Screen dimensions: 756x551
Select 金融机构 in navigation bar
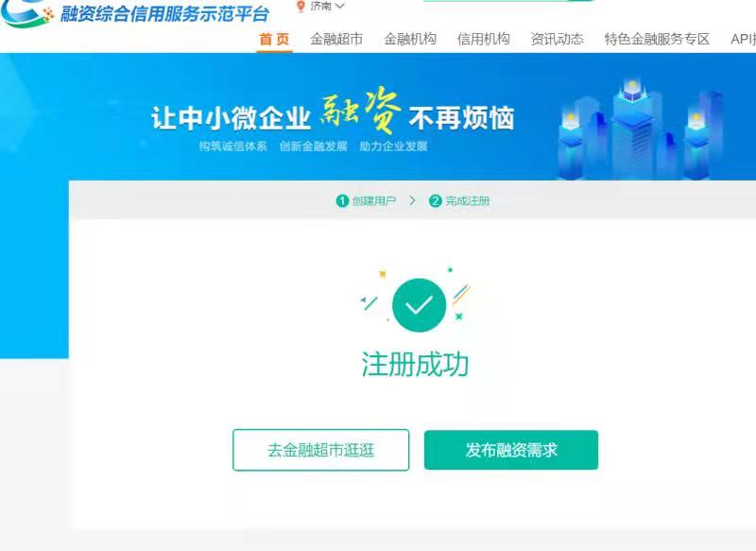coord(410,39)
